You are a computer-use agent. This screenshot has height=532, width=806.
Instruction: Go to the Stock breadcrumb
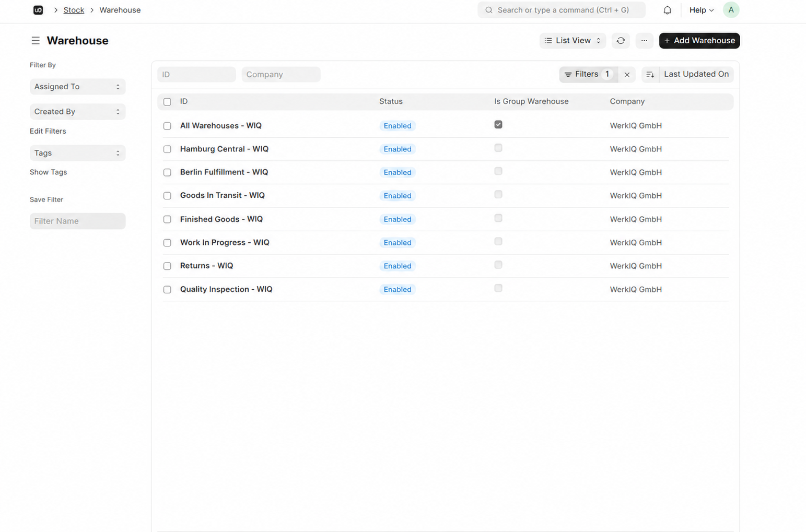tap(74, 10)
